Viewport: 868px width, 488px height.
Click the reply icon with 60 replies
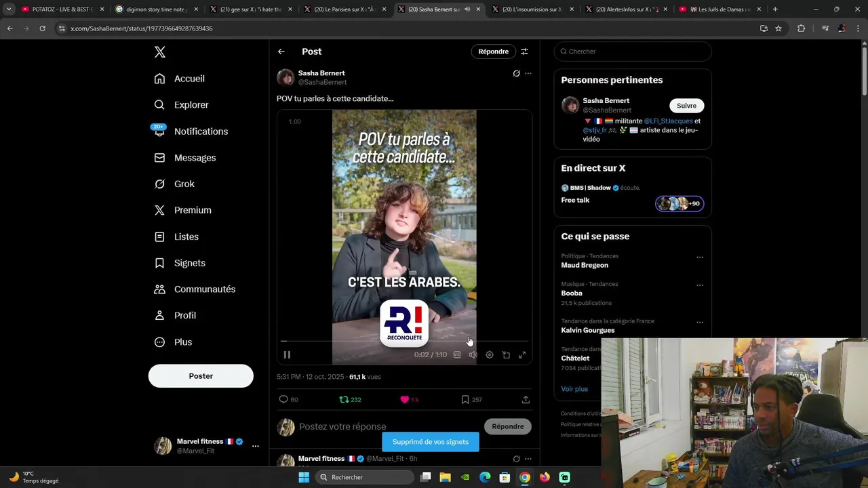coord(283,399)
